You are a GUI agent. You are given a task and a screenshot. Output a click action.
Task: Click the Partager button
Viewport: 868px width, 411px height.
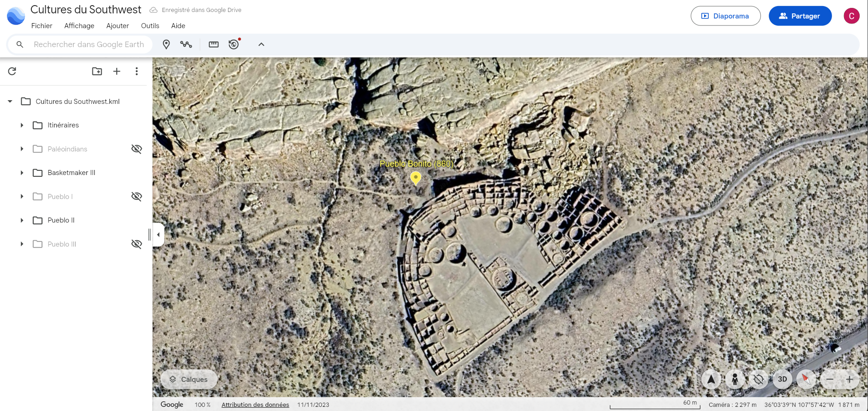click(x=800, y=16)
